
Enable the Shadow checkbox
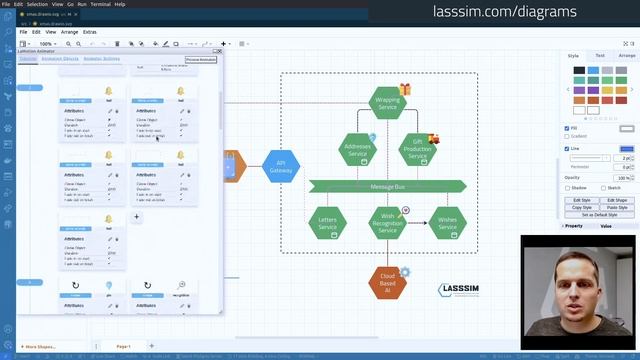coord(567,188)
